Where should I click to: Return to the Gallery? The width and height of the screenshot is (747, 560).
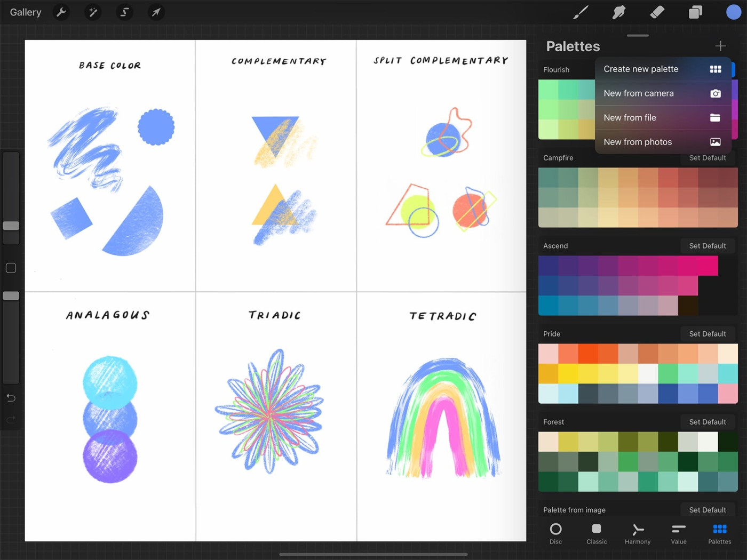point(26,12)
